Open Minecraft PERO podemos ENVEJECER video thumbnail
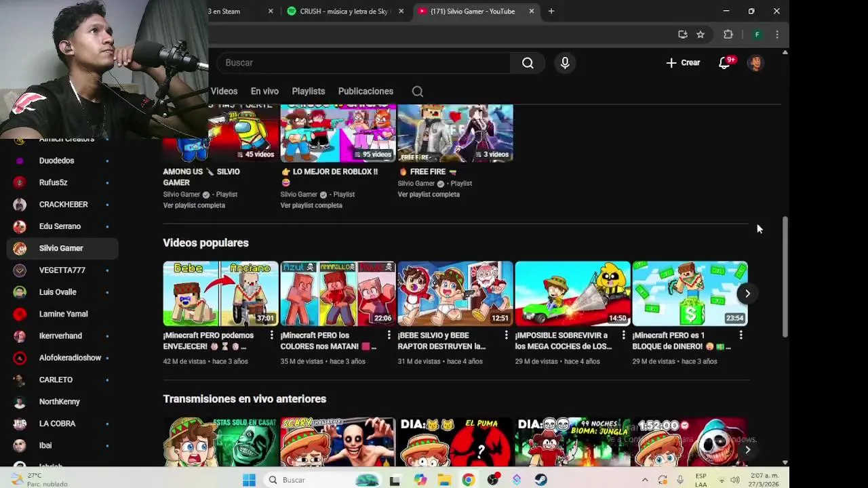This screenshot has height=488, width=868. click(221, 293)
